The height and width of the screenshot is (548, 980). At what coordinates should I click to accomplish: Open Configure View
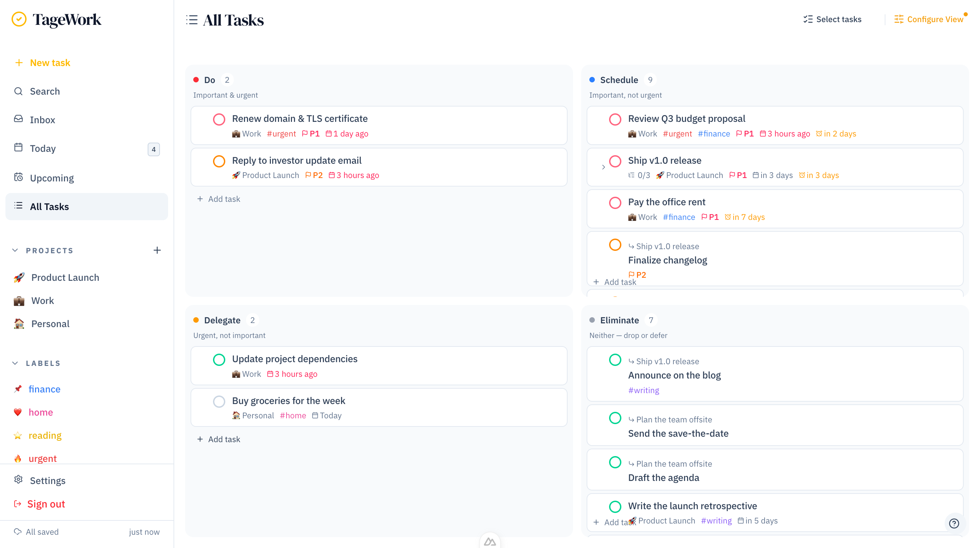(x=928, y=19)
